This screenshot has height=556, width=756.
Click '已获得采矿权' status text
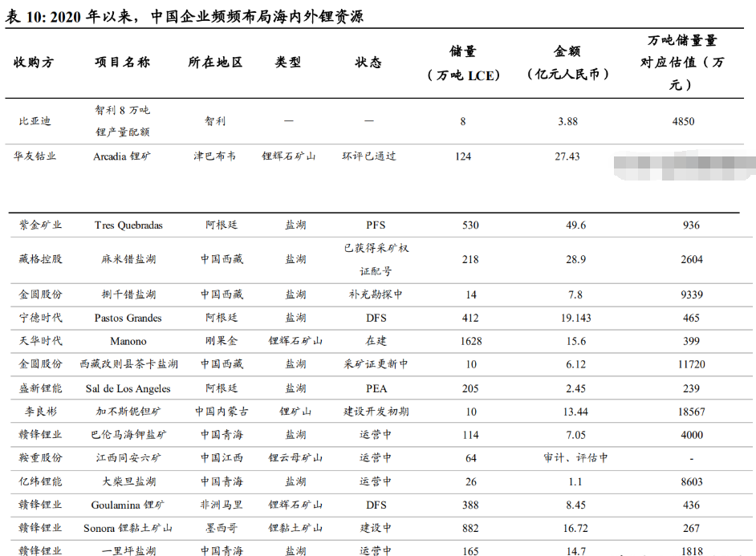coord(376,248)
